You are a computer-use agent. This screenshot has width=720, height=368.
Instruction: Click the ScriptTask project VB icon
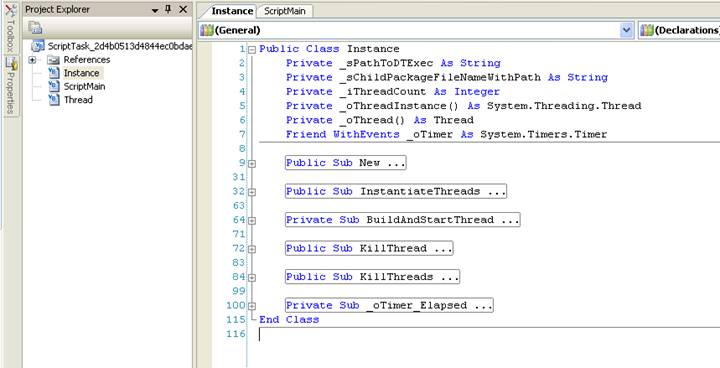click(38, 46)
